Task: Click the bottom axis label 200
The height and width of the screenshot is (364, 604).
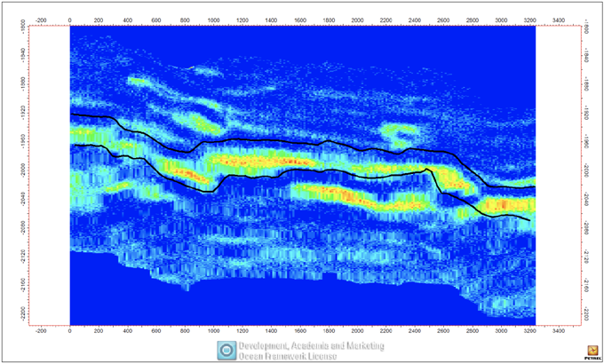Action: pos(99,331)
